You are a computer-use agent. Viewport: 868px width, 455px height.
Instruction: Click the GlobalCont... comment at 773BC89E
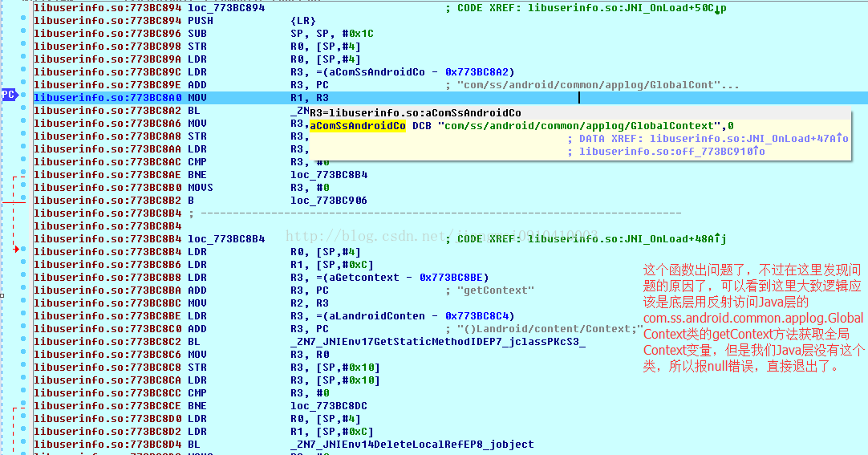[598, 85]
